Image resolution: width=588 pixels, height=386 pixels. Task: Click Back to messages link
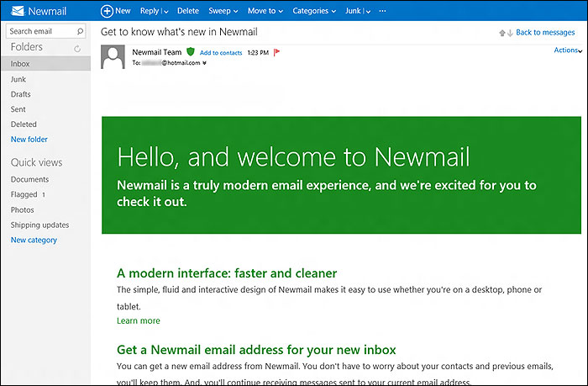545,32
